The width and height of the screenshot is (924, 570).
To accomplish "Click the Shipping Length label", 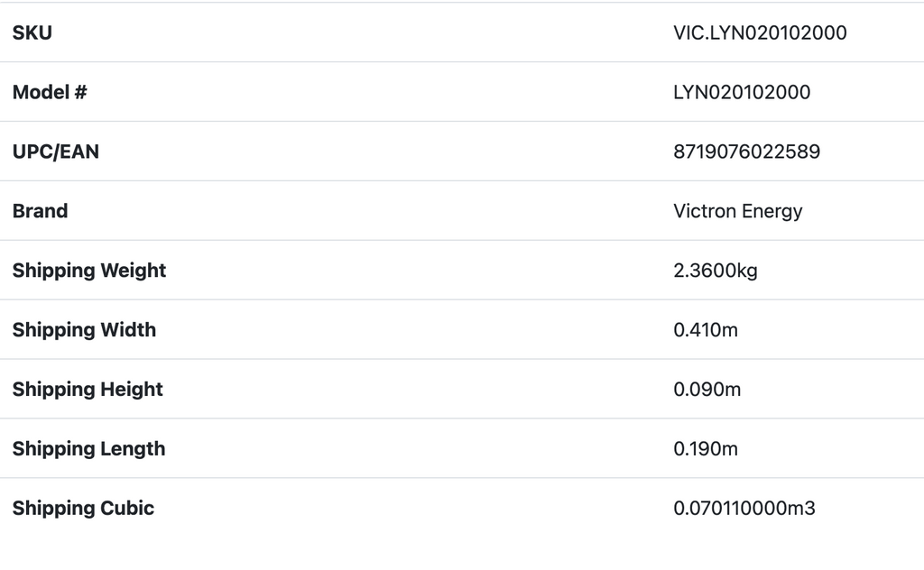I will (88, 449).
